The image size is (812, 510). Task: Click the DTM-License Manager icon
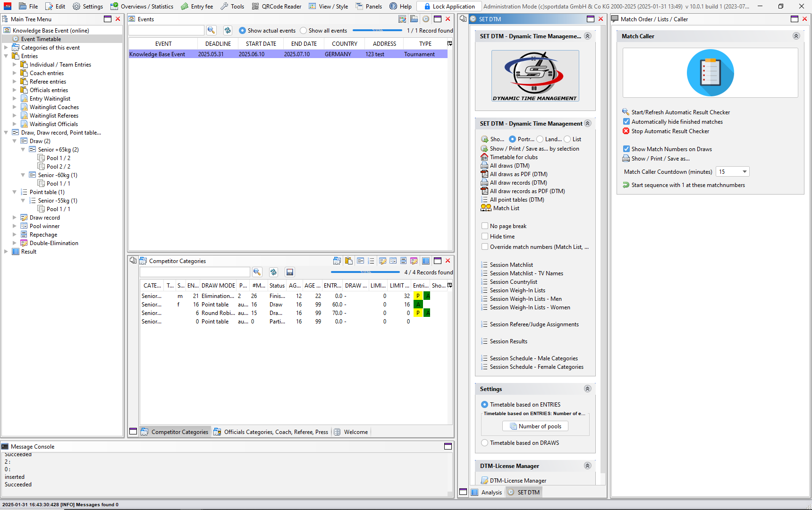(x=484, y=480)
